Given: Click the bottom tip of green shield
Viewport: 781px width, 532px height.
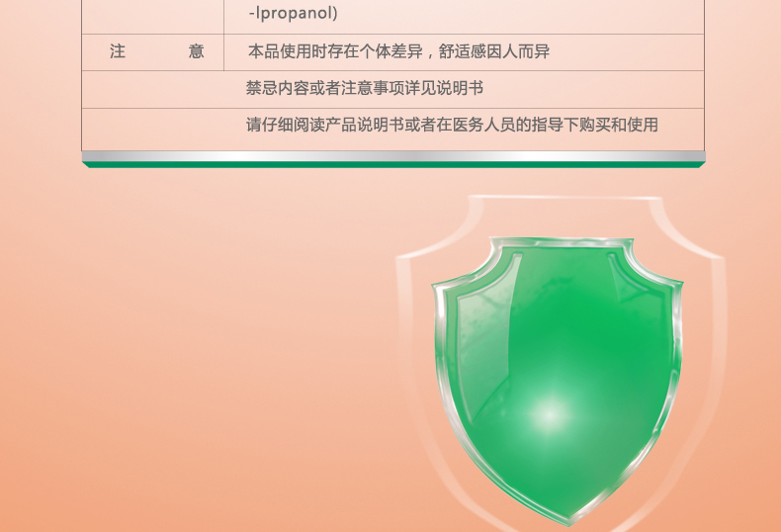Looking at the screenshot, I should [x=568, y=518].
